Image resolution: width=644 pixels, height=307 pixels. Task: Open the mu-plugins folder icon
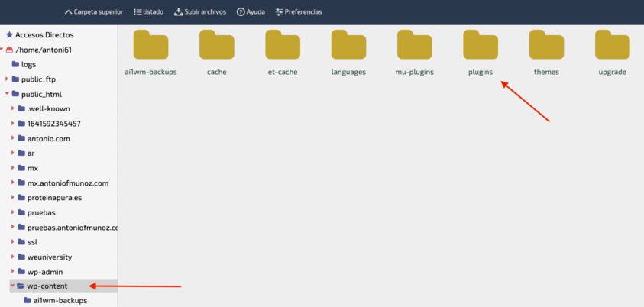pos(414,44)
